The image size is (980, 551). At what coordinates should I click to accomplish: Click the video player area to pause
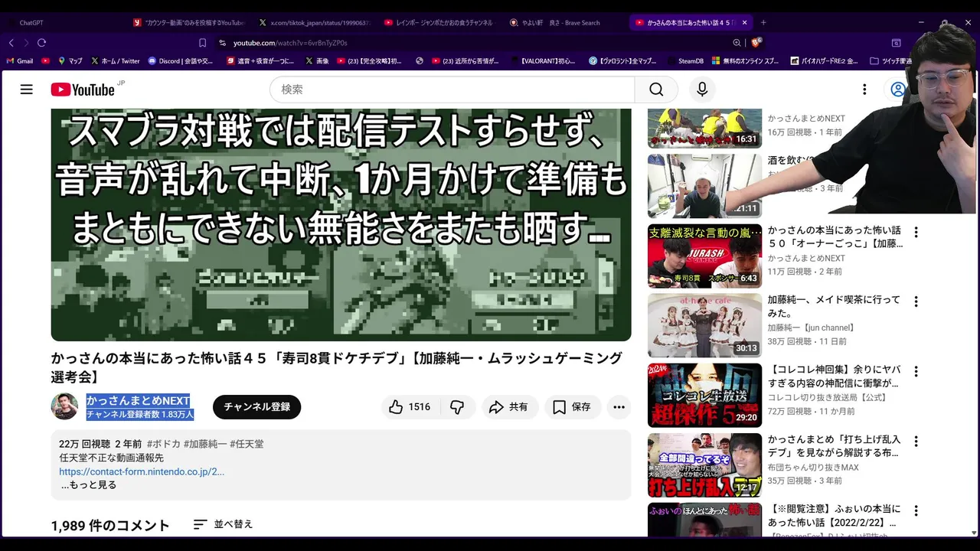coord(341,224)
